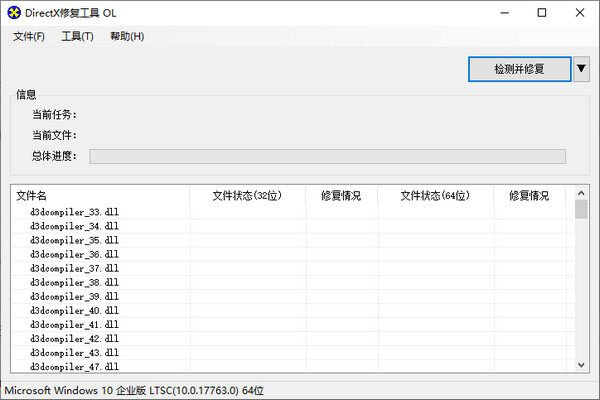Select d3dcompiler_34.dll row
Screen dimensions: 600x400
click(x=293, y=226)
